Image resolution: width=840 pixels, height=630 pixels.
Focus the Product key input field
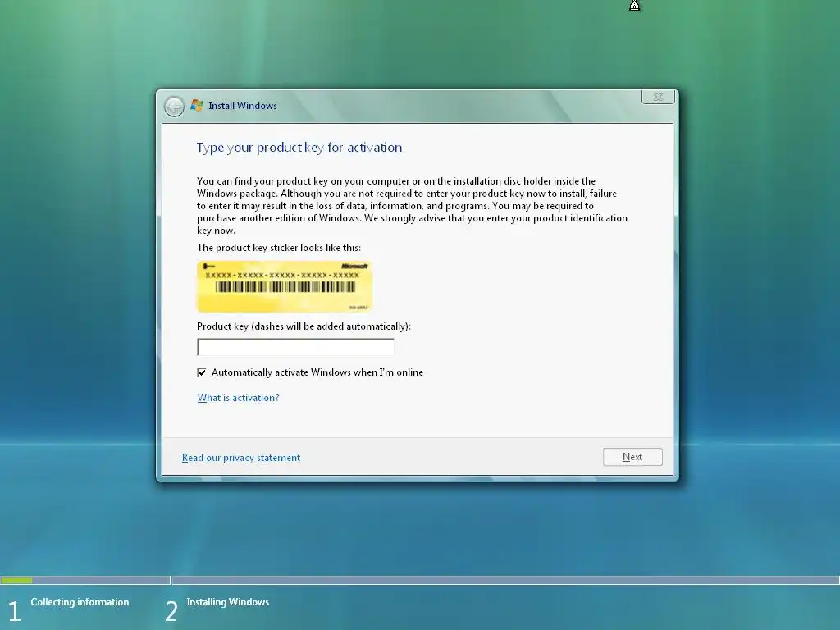coord(295,347)
